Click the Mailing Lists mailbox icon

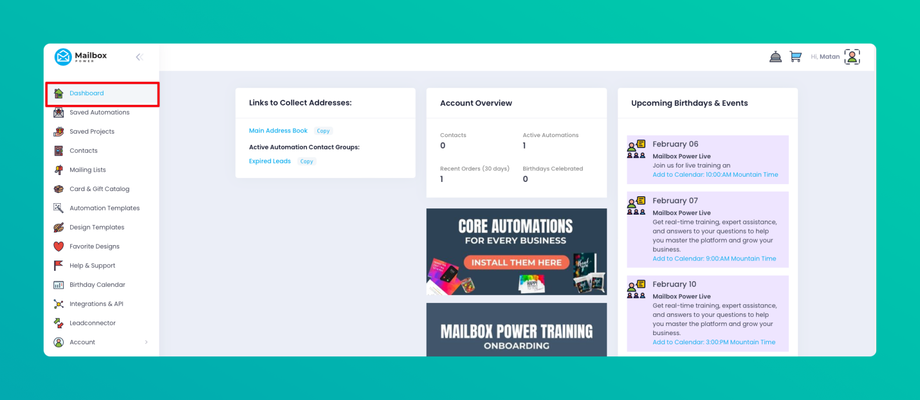(58, 170)
